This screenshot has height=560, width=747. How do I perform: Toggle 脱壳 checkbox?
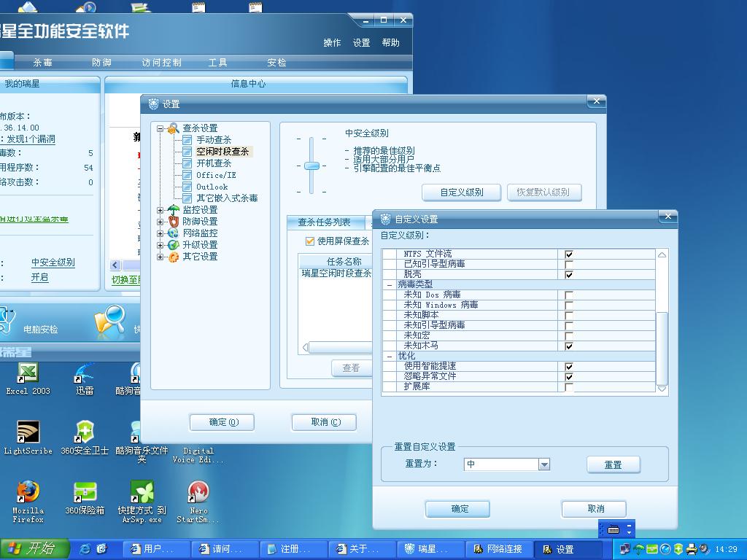[569, 275]
